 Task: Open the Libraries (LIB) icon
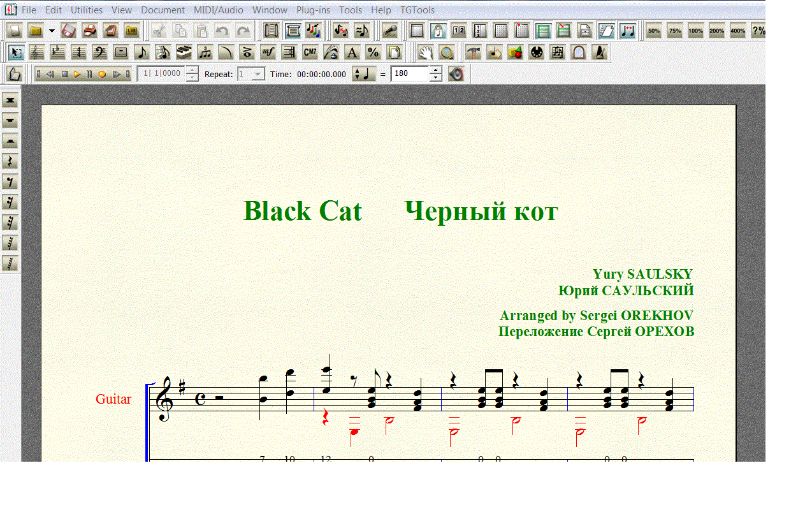(x=132, y=31)
